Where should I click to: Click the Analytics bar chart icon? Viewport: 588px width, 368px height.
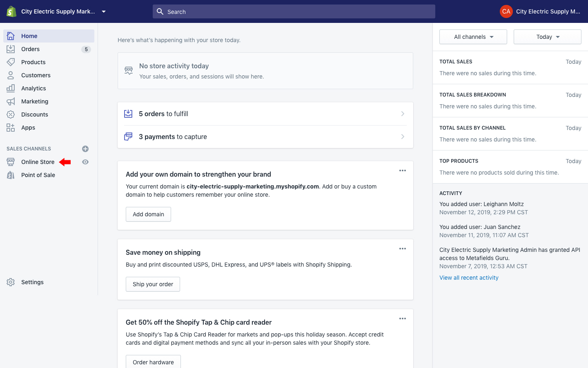pyautogui.click(x=11, y=88)
